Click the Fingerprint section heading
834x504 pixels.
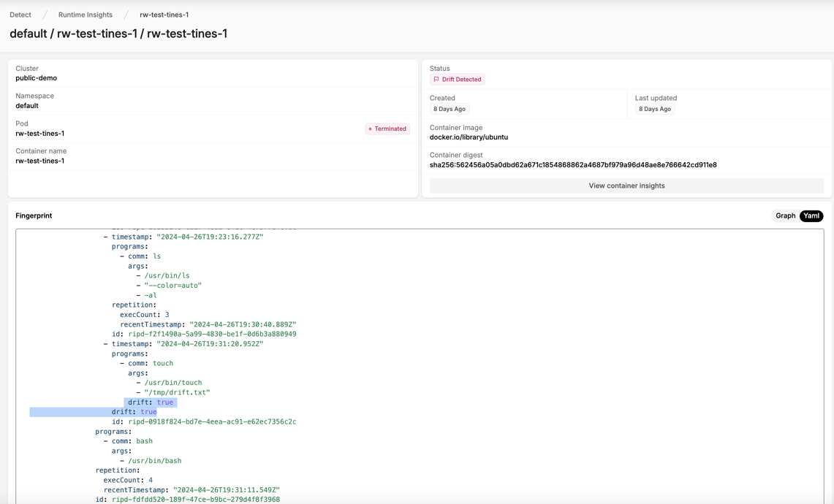pos(34,215)
